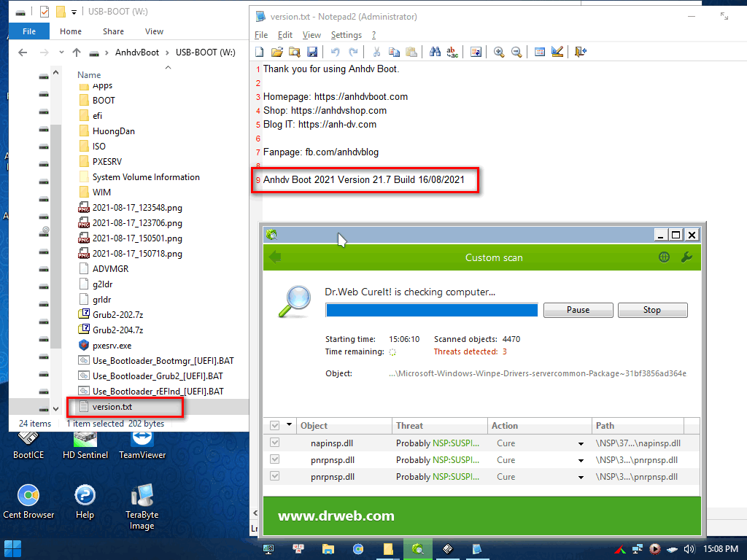The image size is (747, 560).
Task: Click the Dr.Web CureIt taskbar button
Action: pyautogui.click(x=418, y=549)
